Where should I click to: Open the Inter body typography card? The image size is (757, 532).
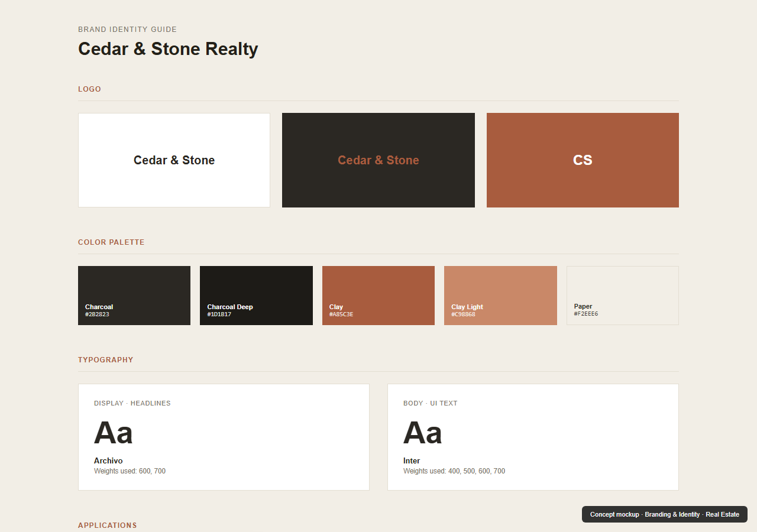click(x=533, y=437)
